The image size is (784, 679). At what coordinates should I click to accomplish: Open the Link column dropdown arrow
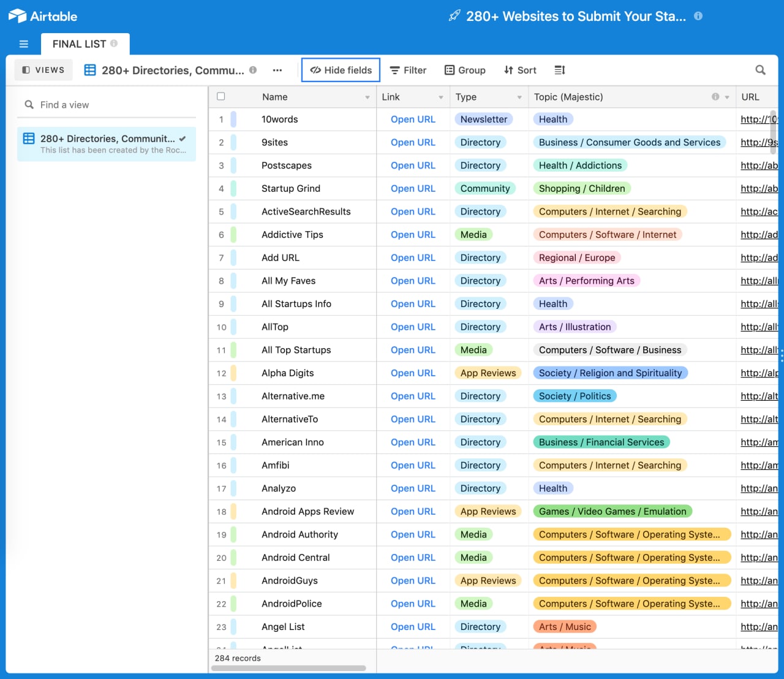coord(441,97)
